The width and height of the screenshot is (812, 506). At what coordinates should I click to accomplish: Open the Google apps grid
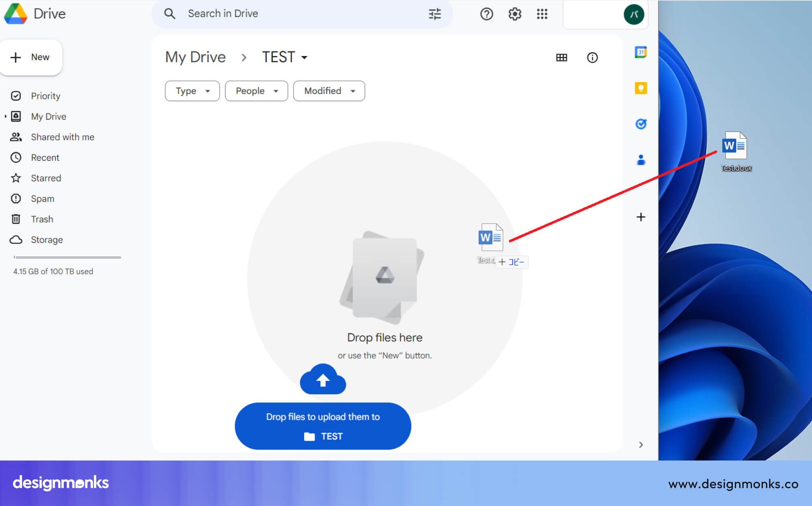(x=542, y=13)
